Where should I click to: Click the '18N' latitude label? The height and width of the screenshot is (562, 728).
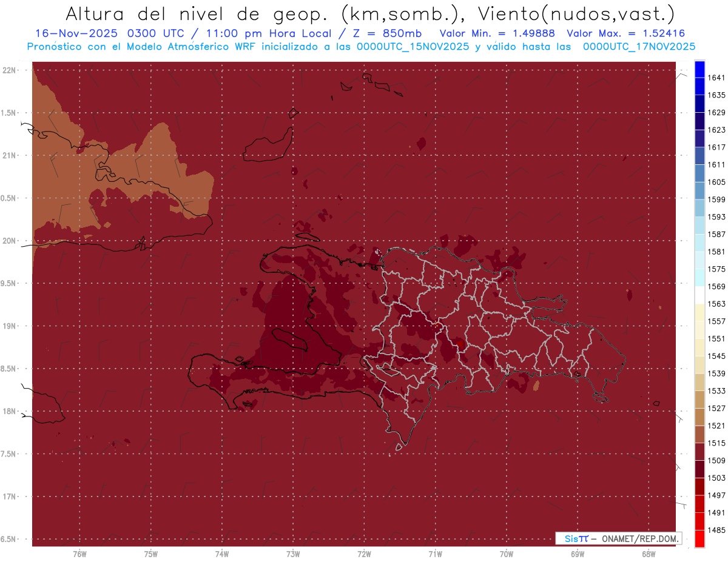coord(8,411)
